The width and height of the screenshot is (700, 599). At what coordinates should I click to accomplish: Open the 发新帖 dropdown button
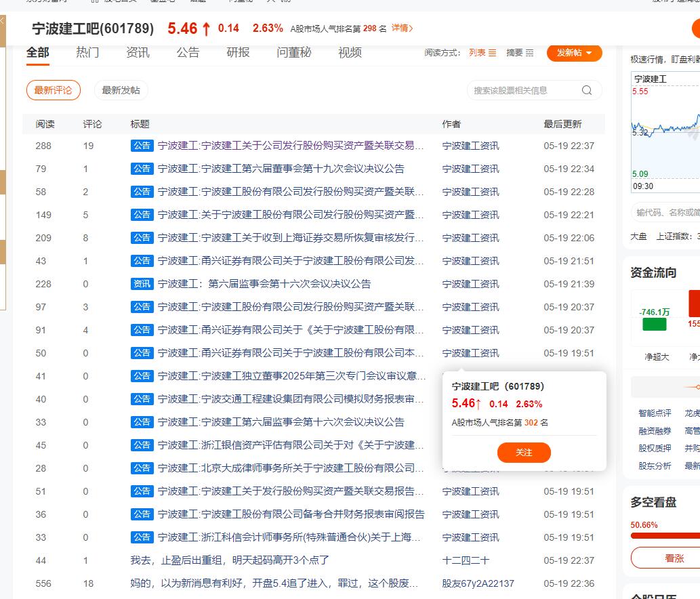[x=574, y=53]
